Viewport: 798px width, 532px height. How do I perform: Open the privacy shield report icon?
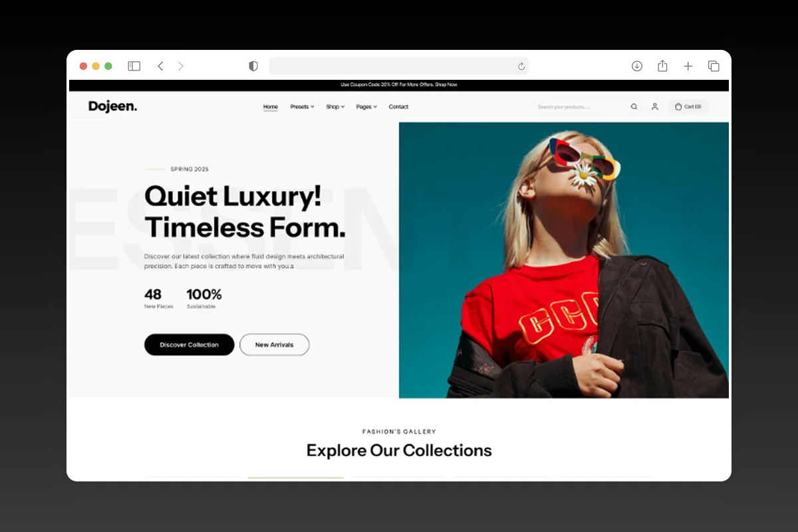pyautogui.click(x=253, y=66)
